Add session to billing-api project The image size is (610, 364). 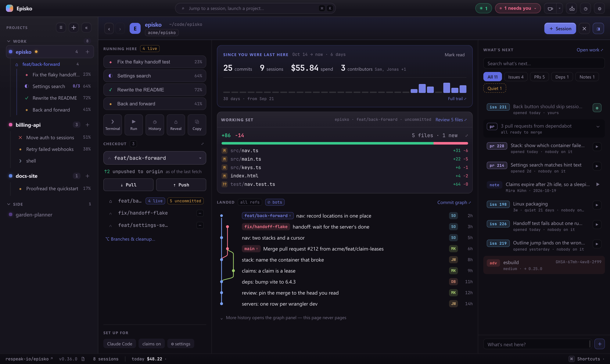coord(87,125)
